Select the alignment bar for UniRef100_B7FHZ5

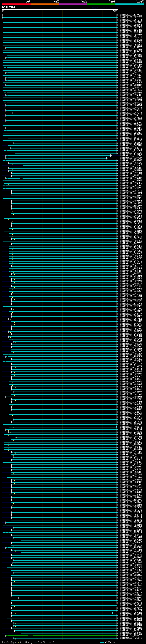(60, 15)
